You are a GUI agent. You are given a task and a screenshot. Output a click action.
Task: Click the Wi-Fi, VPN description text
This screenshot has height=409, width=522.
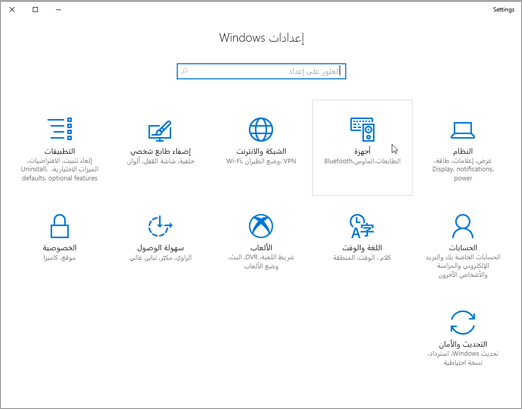261,161
